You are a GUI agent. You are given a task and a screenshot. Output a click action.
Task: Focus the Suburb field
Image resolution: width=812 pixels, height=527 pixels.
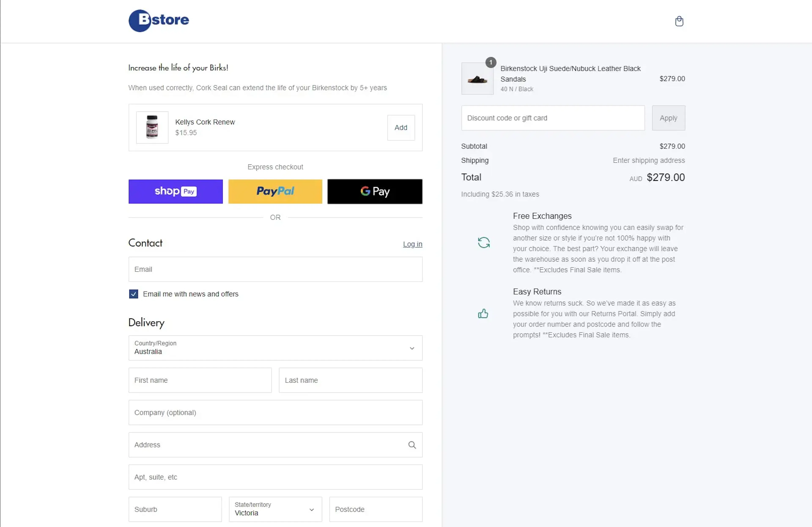pyautogui.click(x=175, y=509)
